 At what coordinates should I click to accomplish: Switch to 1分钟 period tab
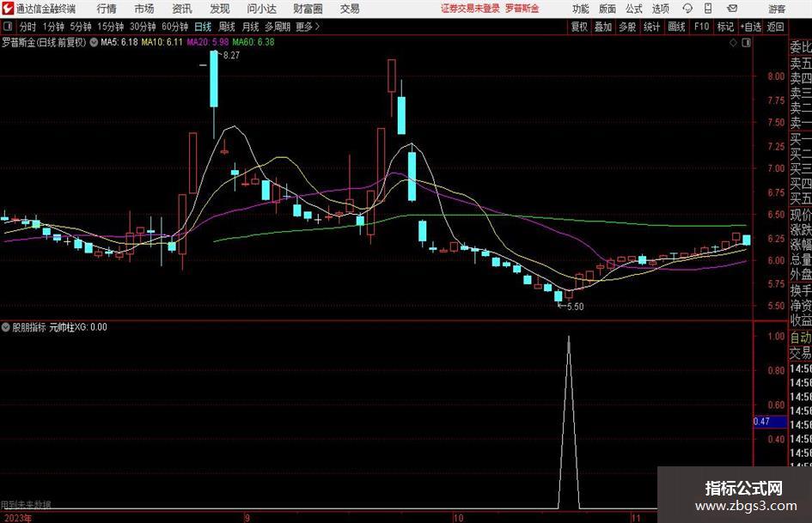point(53,27)
